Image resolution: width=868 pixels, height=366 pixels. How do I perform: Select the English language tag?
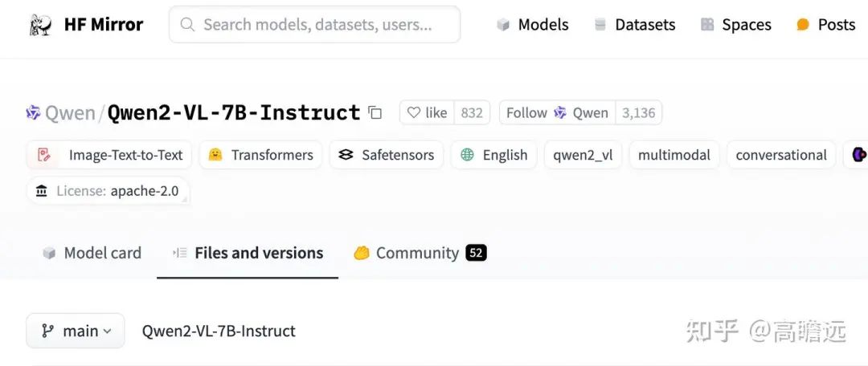pyautogui.click(x=493, y=155)
